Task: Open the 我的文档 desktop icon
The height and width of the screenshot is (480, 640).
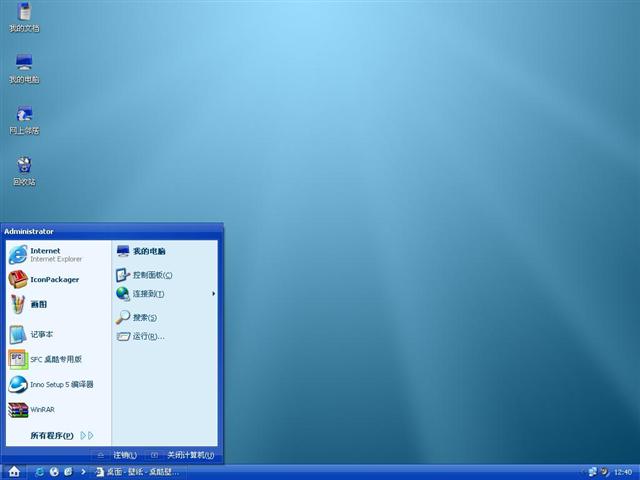Action: [24, 17]
